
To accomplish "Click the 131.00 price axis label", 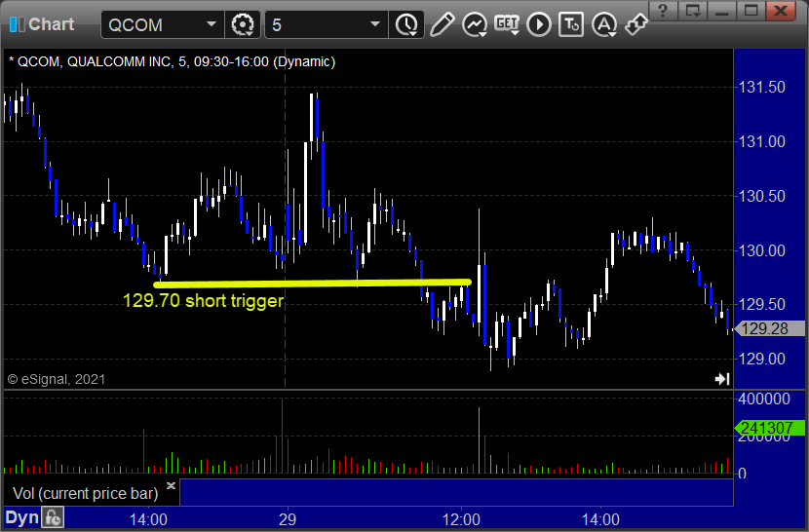I will pos(762,141).
